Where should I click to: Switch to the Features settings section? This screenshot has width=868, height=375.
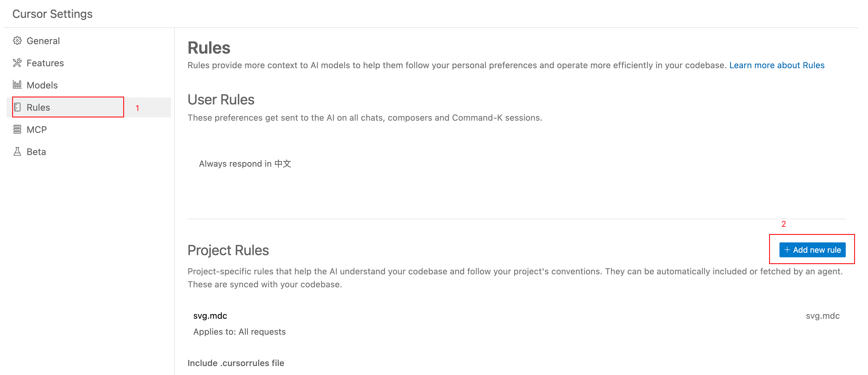(45, 63)
